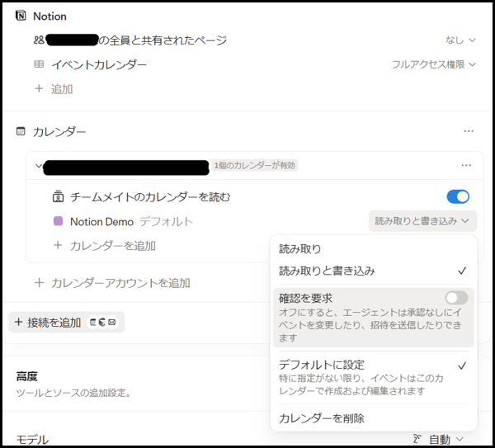Click the calendar icon beside the カレンダー heading
The image size is (495, 448).
(x=21, y=131)
